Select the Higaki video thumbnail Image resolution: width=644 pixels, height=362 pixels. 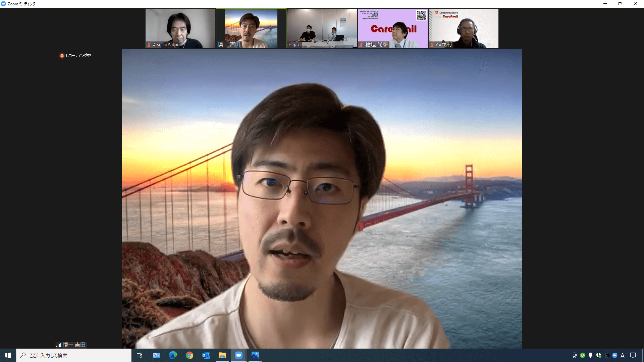coord(322,28)
